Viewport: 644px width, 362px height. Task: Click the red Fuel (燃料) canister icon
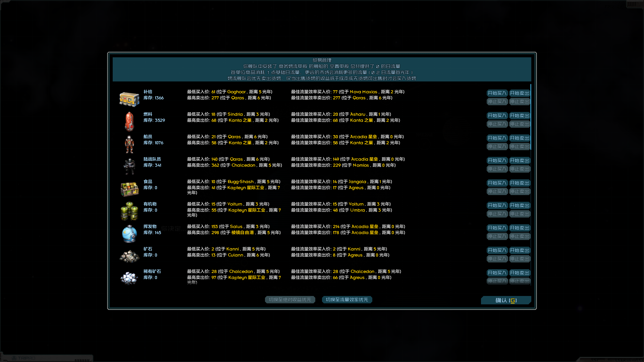coord(129,121)
